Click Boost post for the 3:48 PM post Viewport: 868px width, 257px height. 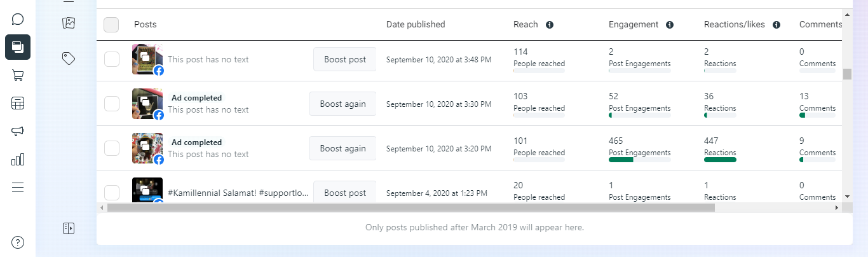[x=344, y=59]
